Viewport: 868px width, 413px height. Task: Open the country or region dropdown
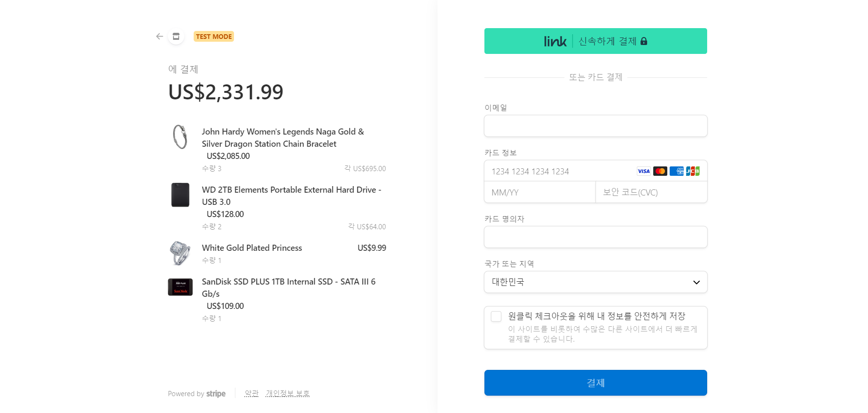(595, 282)
